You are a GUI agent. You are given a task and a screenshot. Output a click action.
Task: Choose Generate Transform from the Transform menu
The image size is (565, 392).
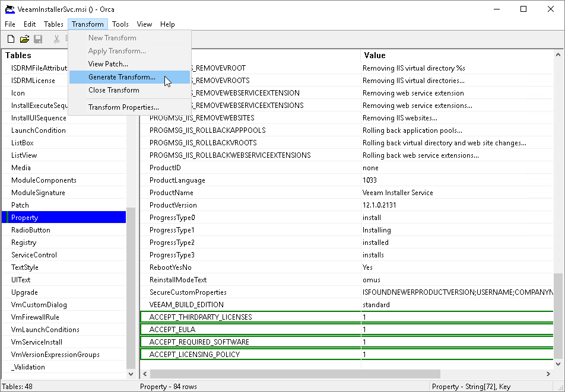[121, 77]
